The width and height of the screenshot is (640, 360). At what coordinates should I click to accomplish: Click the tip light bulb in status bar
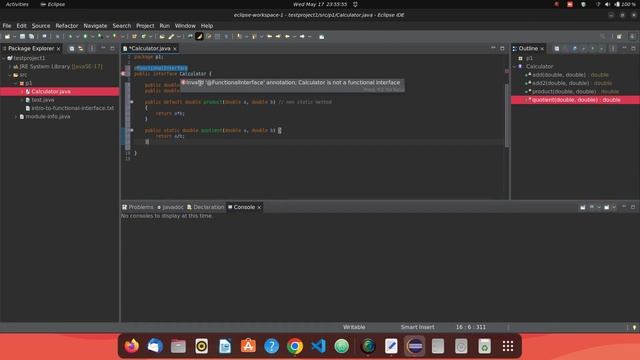(x=634, y=328)
